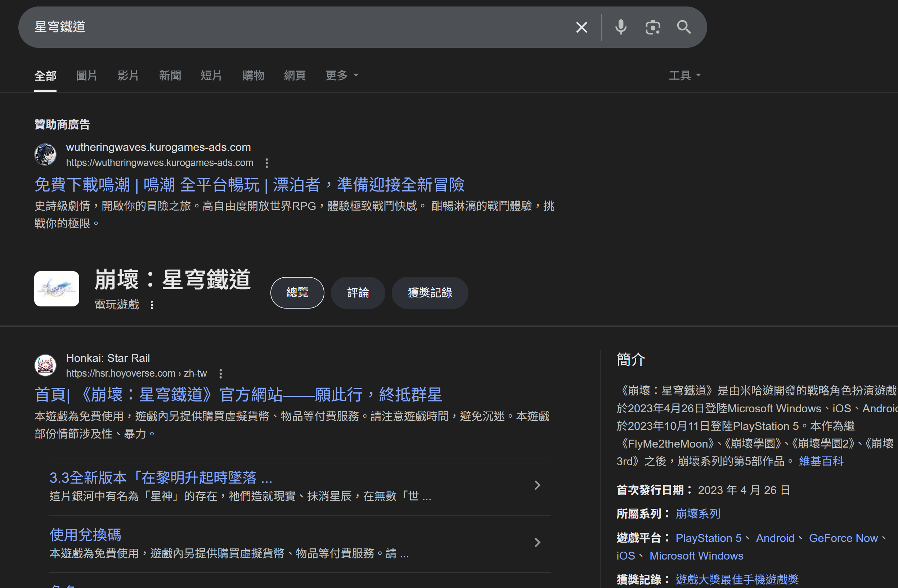The width and height of the screenshot is (898, 588).
Task: Click the 崩壞：星穹鐵道 panel title
Action: [172, 280]
